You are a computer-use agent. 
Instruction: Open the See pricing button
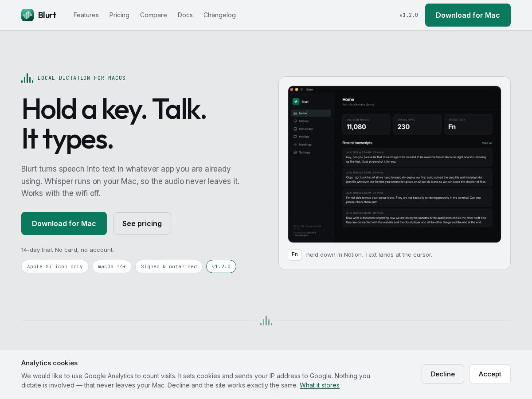(x=142, y=223)
